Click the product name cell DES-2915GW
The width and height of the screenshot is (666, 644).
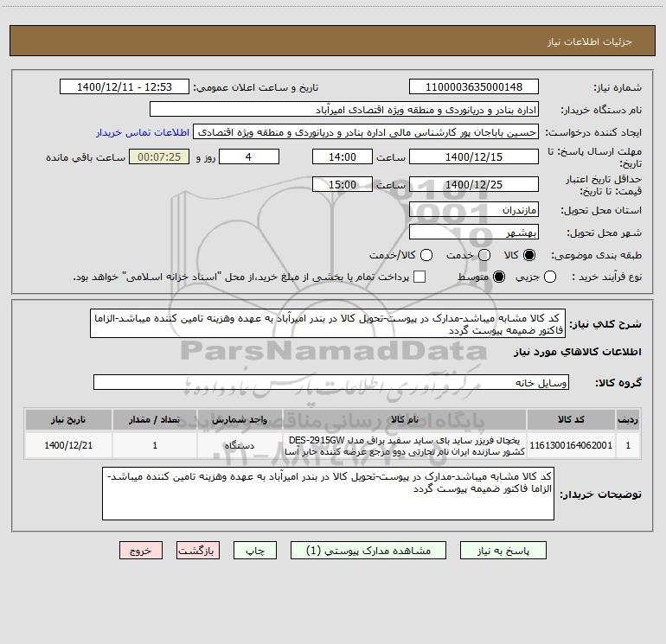pyautogui.click(x=405, y=445)
